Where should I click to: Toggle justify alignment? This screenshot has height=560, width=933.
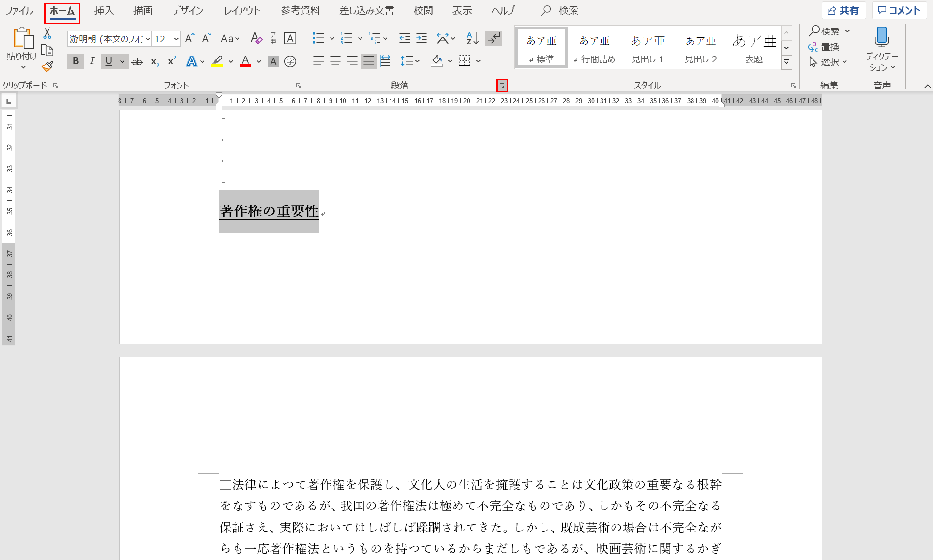click(369, 61)
